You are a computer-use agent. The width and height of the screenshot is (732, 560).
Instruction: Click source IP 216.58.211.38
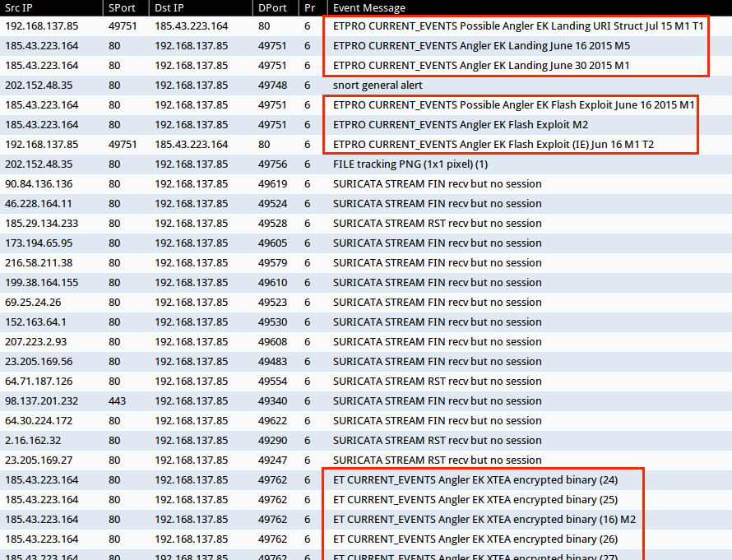39,263
